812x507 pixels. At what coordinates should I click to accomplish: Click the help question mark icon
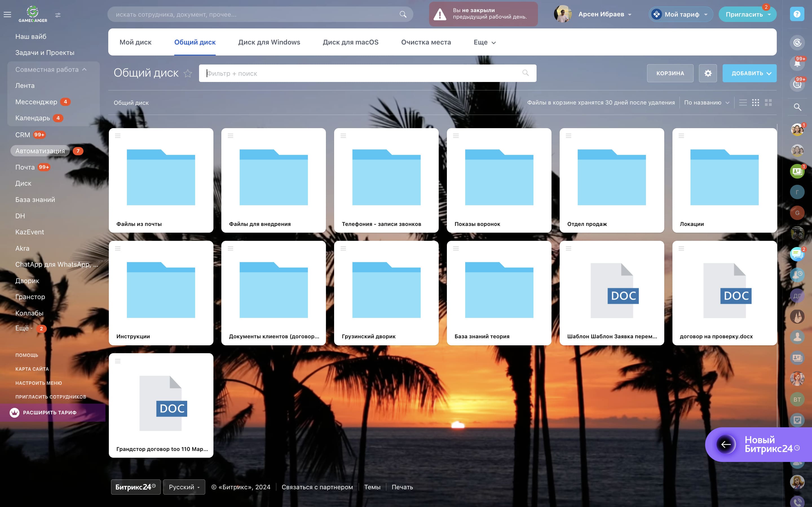coord(797,14)
